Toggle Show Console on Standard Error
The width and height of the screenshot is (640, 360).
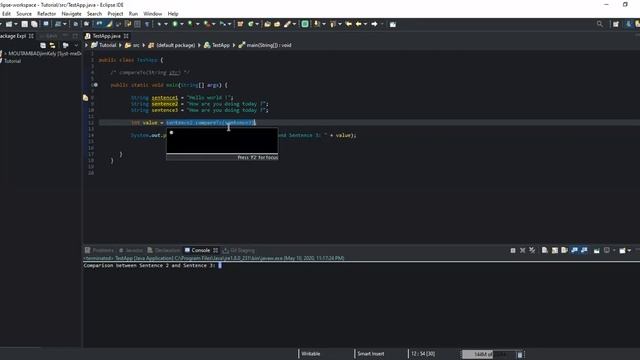click(584, 250)
